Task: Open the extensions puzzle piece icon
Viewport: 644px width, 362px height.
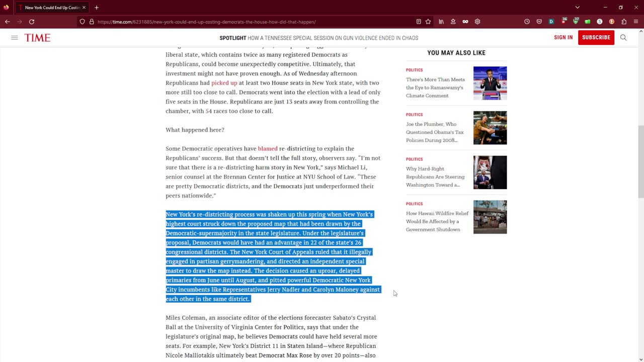Action: pos(624,22)
